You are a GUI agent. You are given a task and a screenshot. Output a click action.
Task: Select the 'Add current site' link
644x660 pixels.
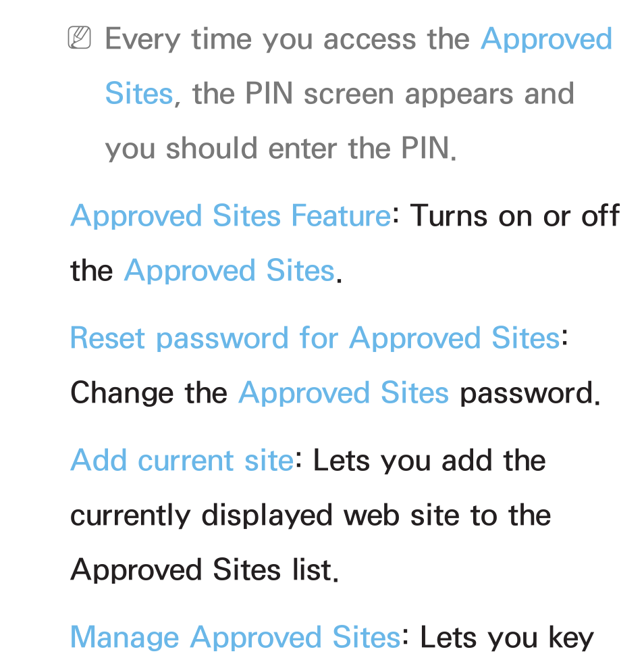click(182, 461)
